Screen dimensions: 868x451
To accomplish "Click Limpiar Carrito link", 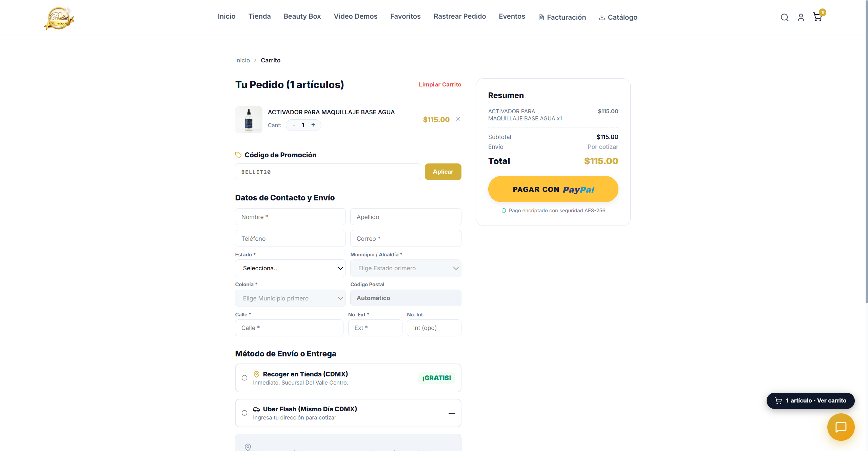I will pos(440,84).
